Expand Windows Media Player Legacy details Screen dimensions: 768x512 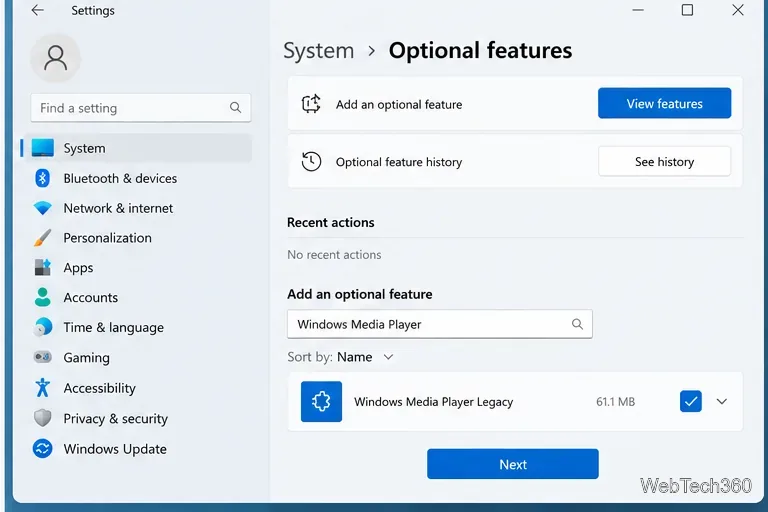[721, 401]
